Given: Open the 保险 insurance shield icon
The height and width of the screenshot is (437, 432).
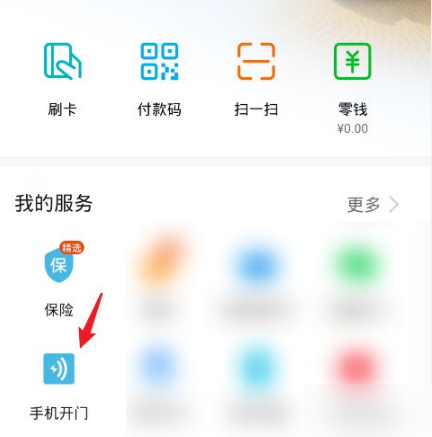Looking at the screenshot, I should [59, 265].
